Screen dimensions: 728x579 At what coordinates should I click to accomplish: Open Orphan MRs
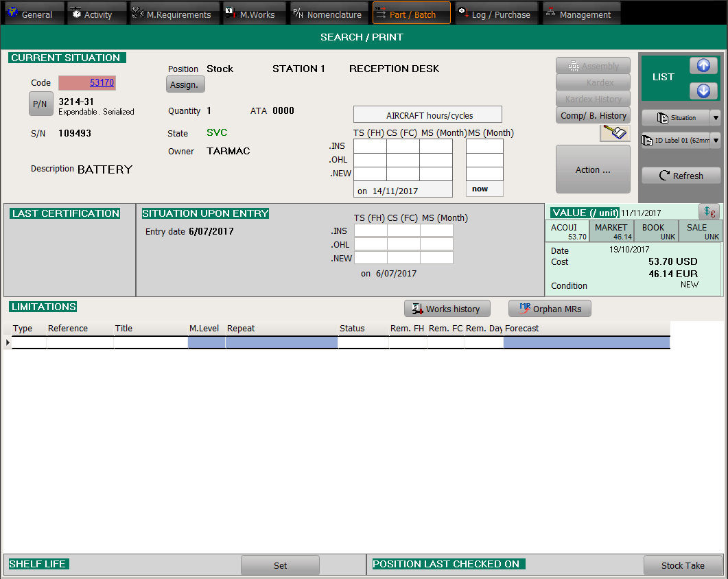pos(550,309)
